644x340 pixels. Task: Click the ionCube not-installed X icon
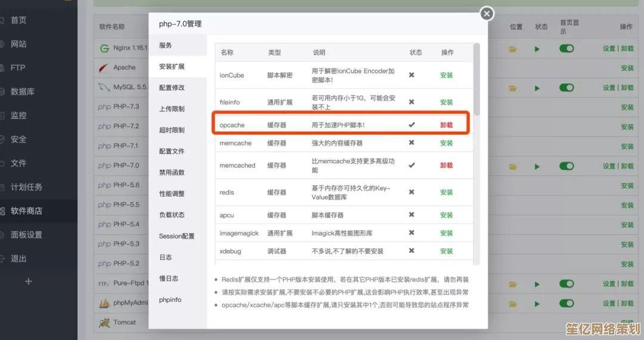pyautogui.click(x=411, y=75)
